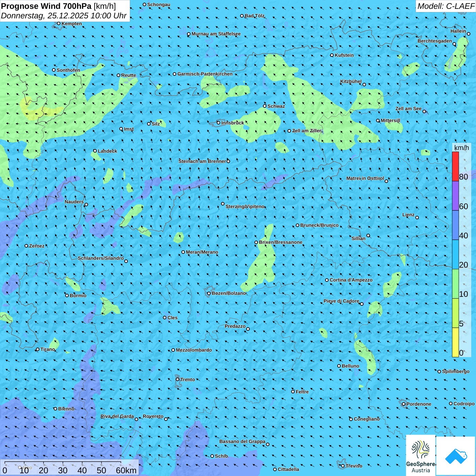The height and width of the screenshot is (476, 476).
Task: Click the Trento city marker
Action: pos(177,379)
